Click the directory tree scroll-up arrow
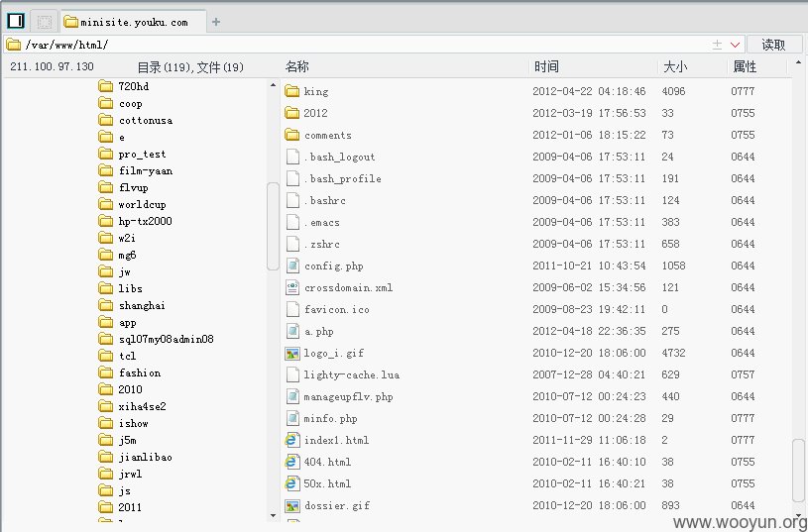 point(273,85)
